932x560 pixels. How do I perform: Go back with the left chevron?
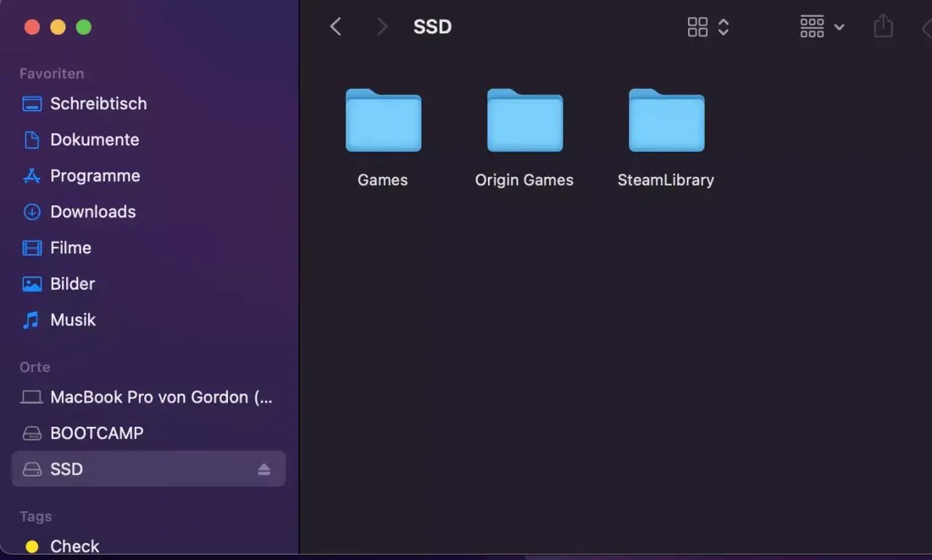(x=336, y=27)
